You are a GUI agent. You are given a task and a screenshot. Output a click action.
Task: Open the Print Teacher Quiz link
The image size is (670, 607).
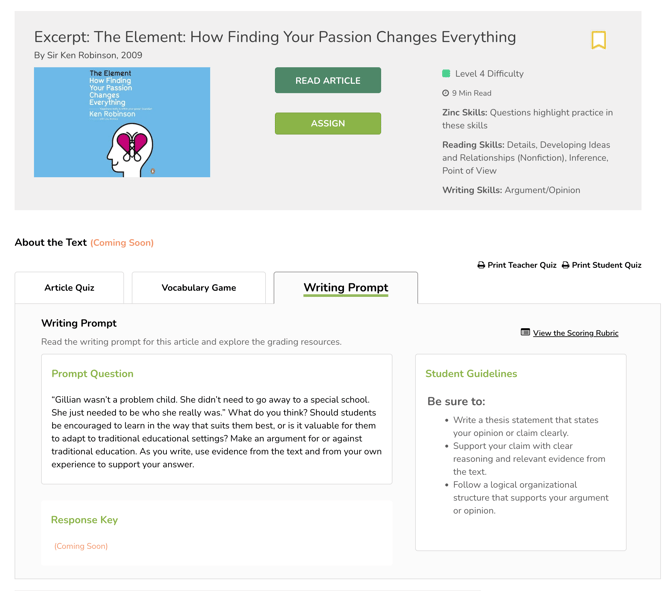coord(521,266)
